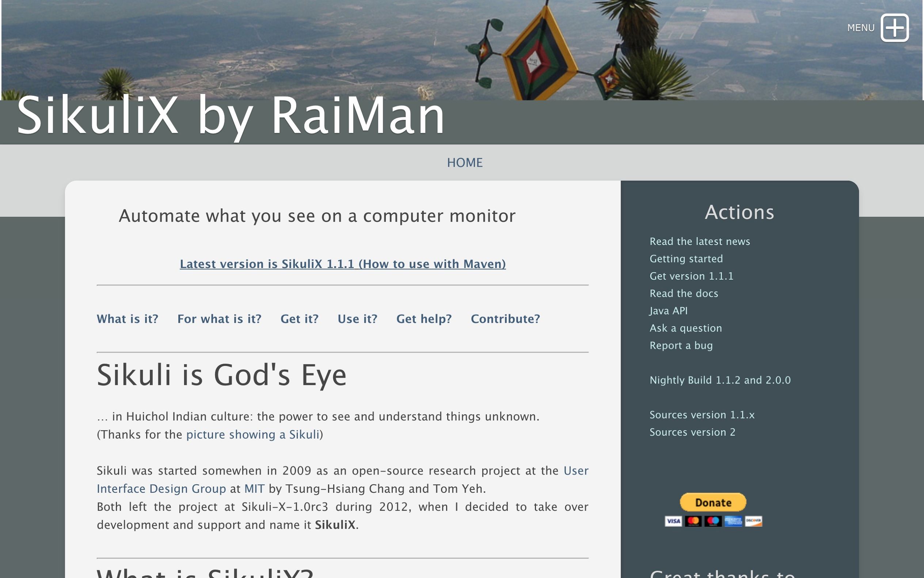Image resolution: width=924 pixels, height=578 pixels.
Task: Open Latest version SikuliX 1.1.1 link
Action: point(343,264)
